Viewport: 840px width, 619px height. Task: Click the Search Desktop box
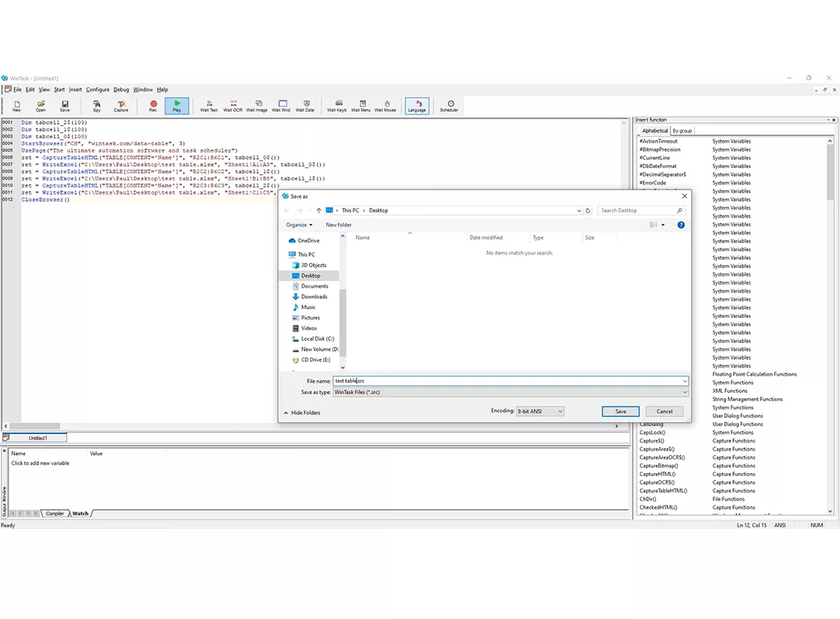(640, 211)
